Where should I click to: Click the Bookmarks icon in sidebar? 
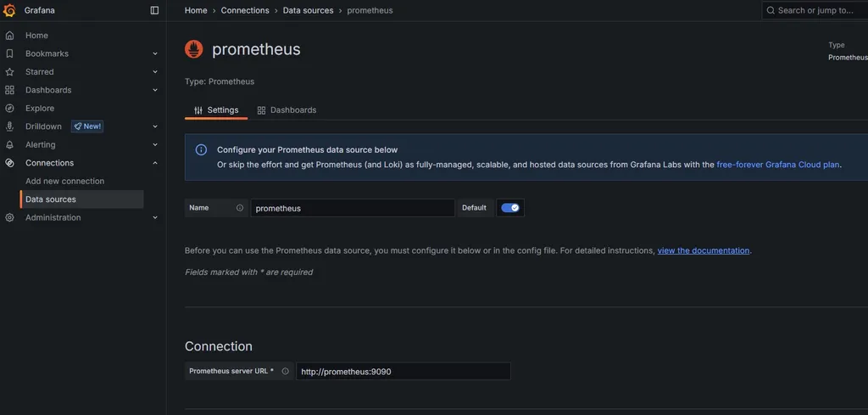pos(9,53)
